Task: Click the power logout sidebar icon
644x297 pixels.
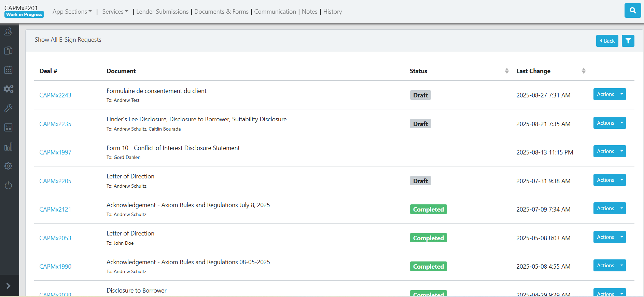Action: [9, 185]
